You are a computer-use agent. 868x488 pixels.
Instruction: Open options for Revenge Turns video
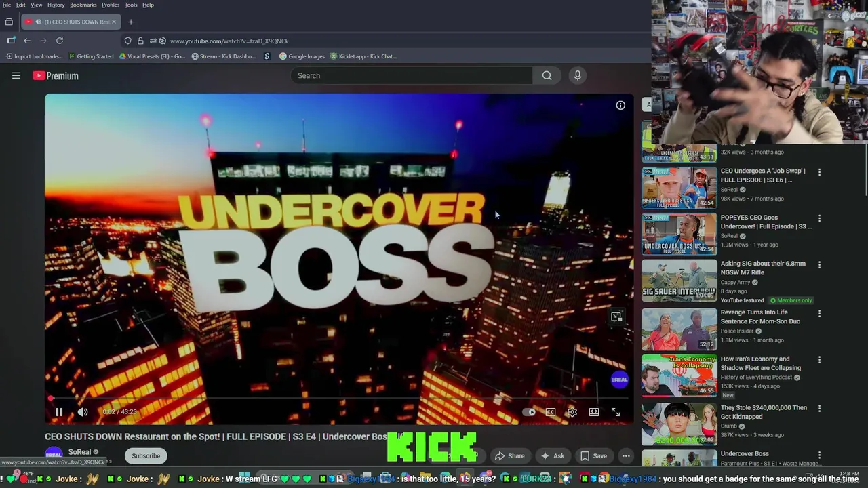819,313
